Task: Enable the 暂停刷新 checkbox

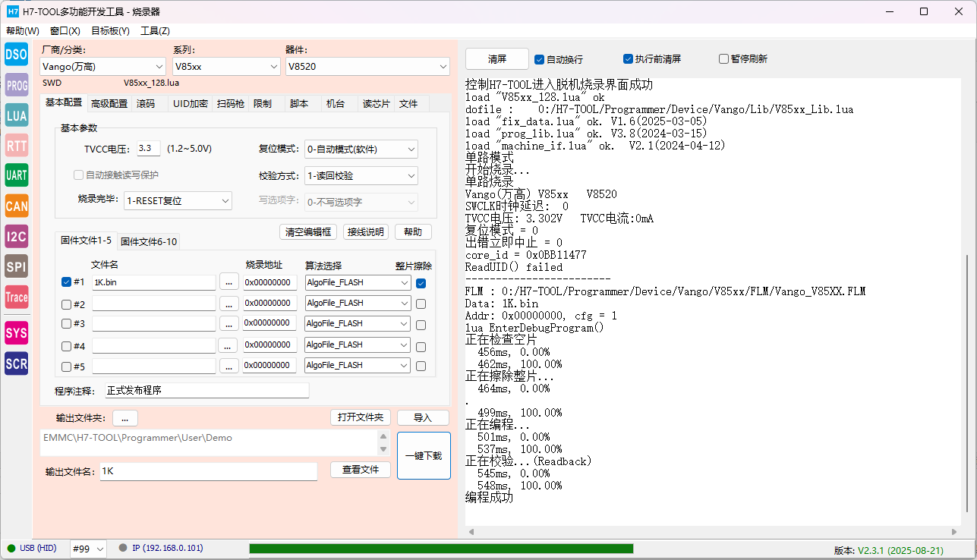Action: click(x=723, y=59)
